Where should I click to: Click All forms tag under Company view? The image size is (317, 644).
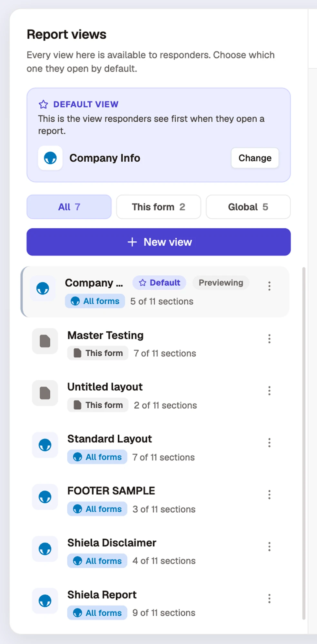(x=95, y=301)
